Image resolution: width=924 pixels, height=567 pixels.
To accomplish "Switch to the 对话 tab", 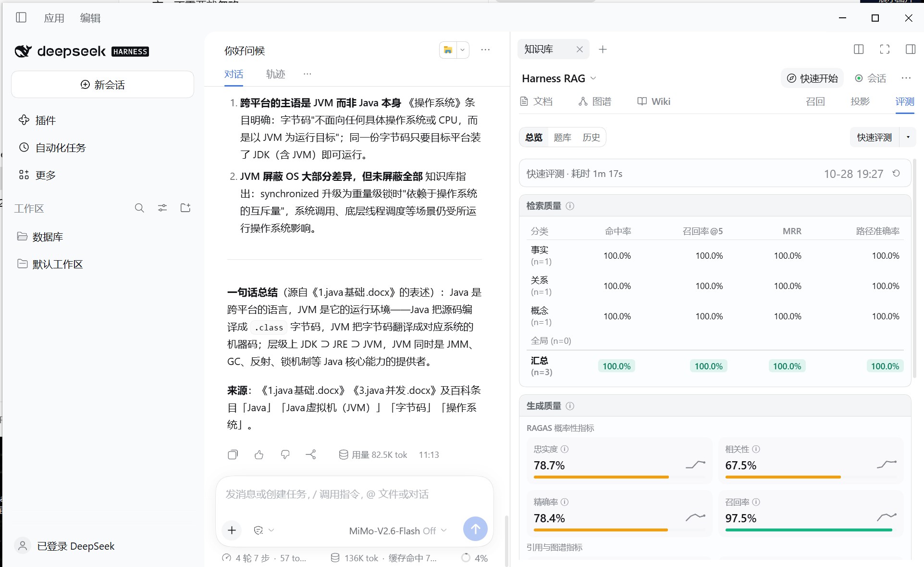I will (x=234, y=74).
